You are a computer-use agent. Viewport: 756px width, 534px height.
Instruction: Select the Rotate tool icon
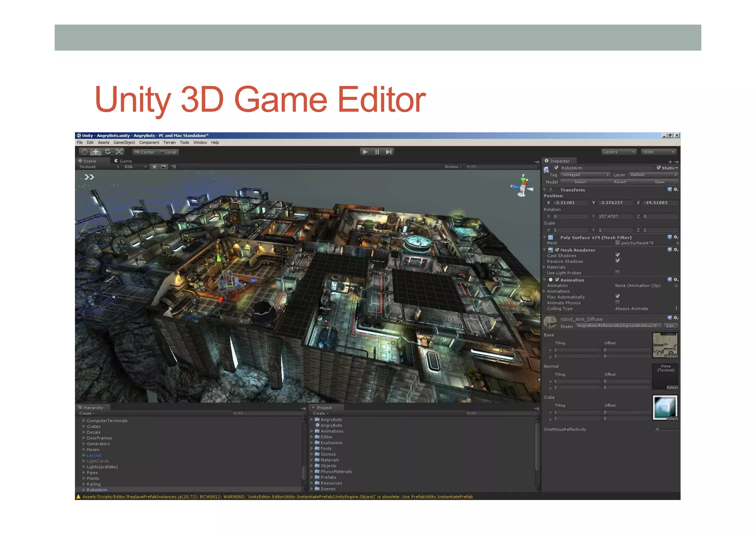point(107,152)
